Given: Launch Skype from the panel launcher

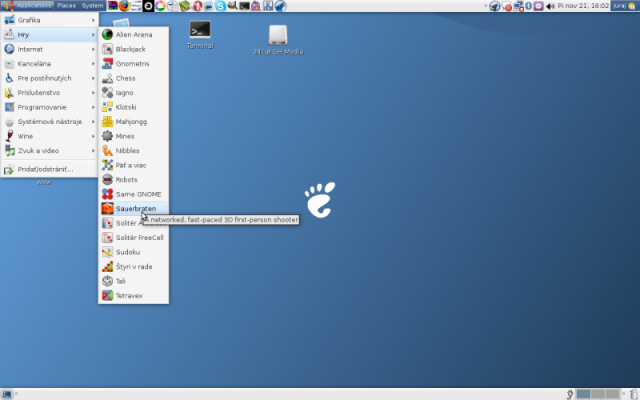Looking at the screenshot, I should tap(220, 6).
